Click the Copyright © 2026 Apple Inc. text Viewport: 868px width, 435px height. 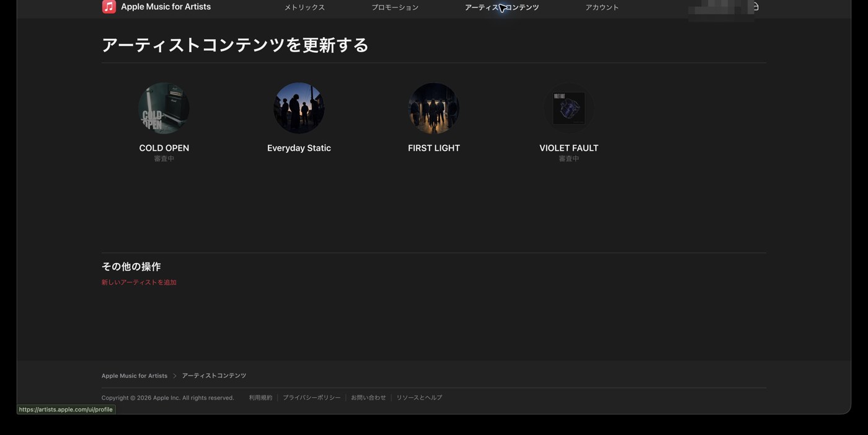168,398
